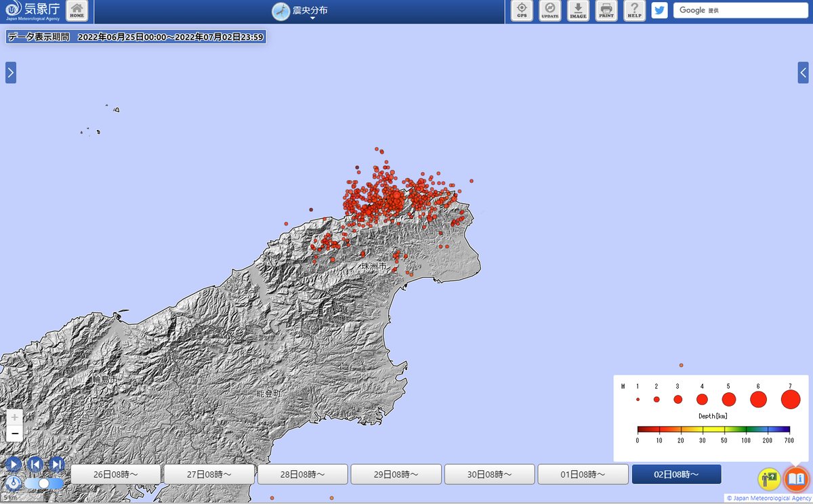The image size is (813, 504).
Task: Click the © Japan Meteorological Agency credit
Action: tap(768, 498)
